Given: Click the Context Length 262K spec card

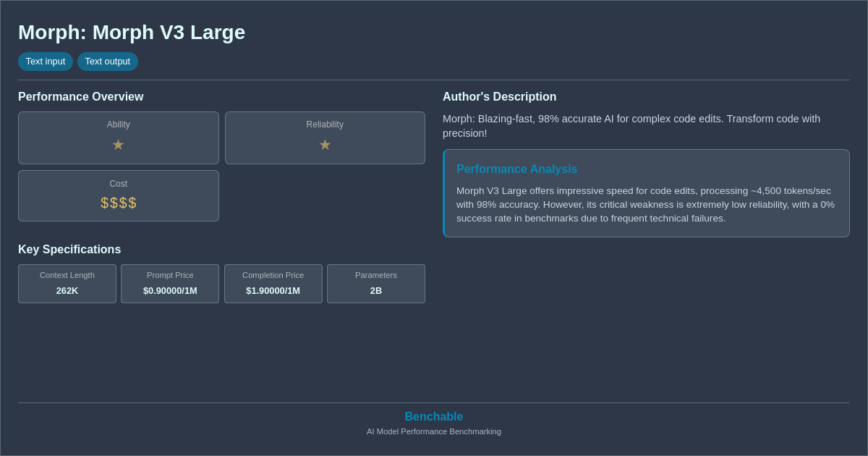Looking at the screenshot, I should click(x=67, y=284).
